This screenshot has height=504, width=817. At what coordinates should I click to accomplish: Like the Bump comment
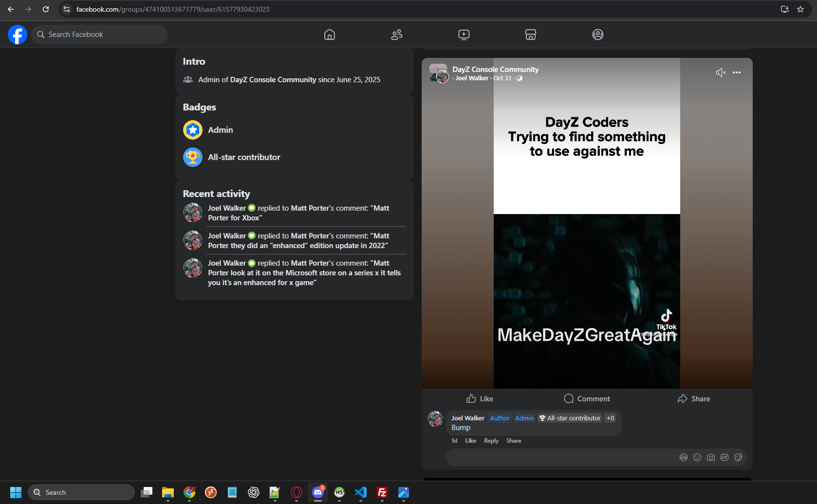pyautogui.click(x=471, y=441)
